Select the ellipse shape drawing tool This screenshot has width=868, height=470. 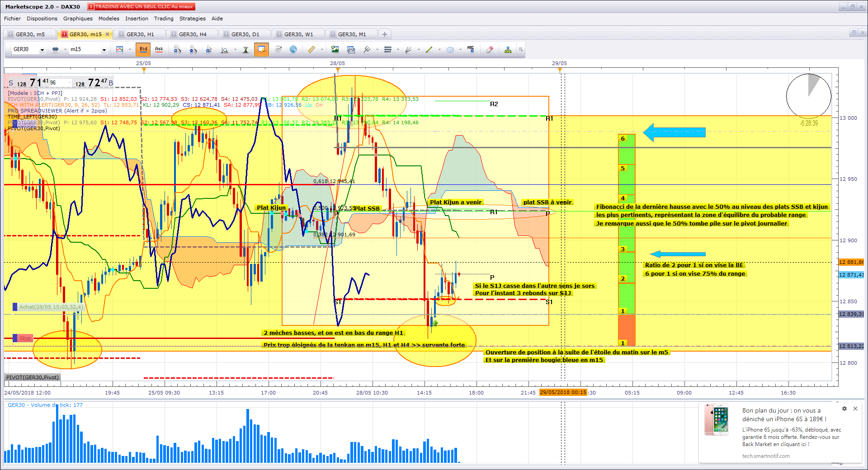click(450, 50)
